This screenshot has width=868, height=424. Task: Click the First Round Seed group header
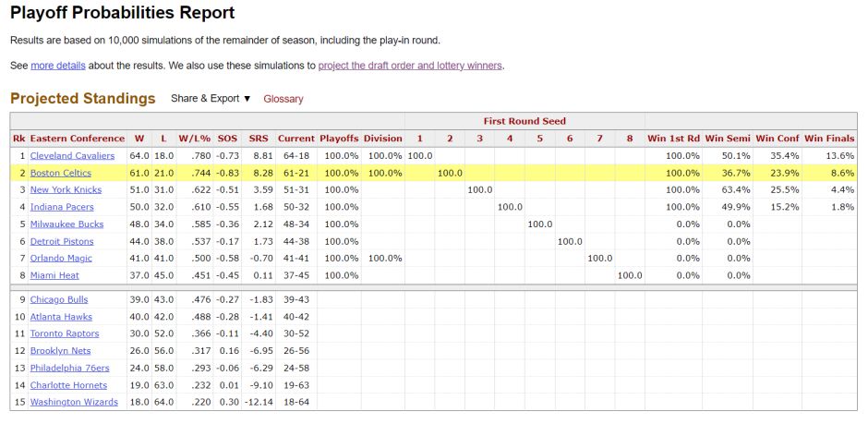pyautogui.click(x=524, y=121)
